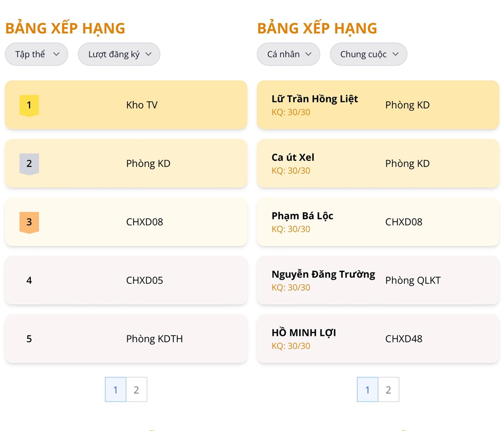The width and height of the screenshot is (504, 431).
Task: Click the silver rank 2 badge
Action: pos(29,164)
